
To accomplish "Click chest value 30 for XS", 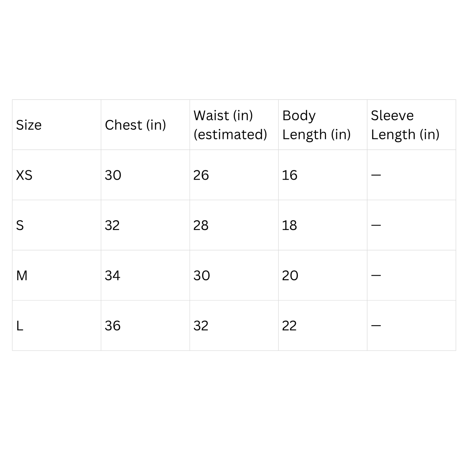I will click(113, 175).
